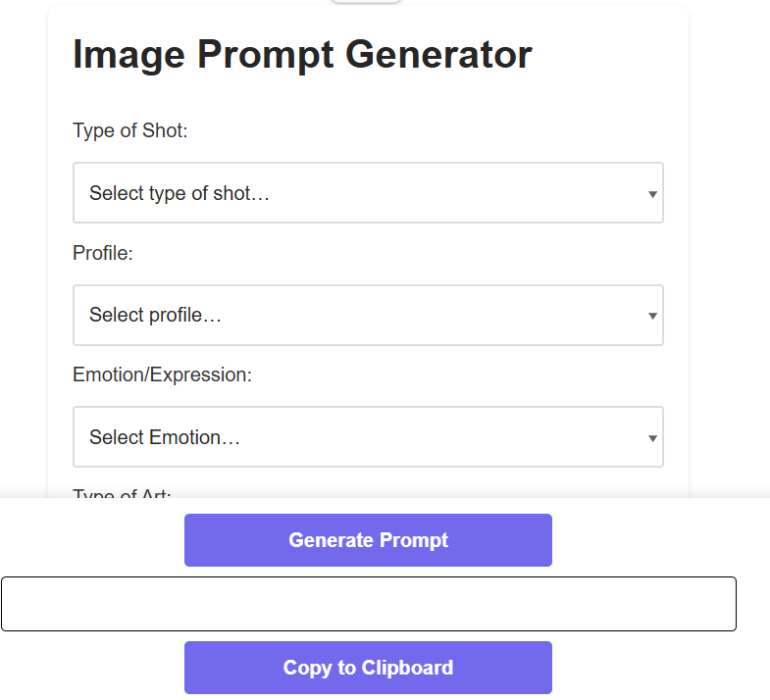Click the small handle at the top edge
The height and width of the screenshot is (700, 770).
coord(366,1)
